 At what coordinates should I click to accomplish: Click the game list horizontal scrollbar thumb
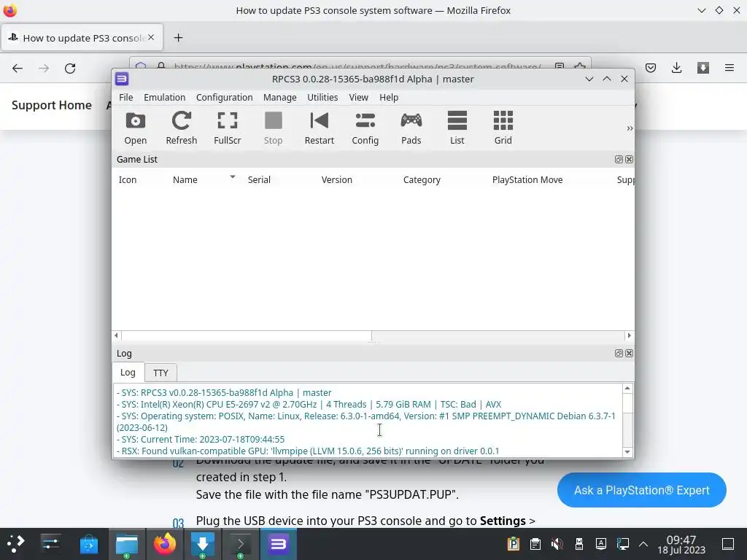[247, 335]
